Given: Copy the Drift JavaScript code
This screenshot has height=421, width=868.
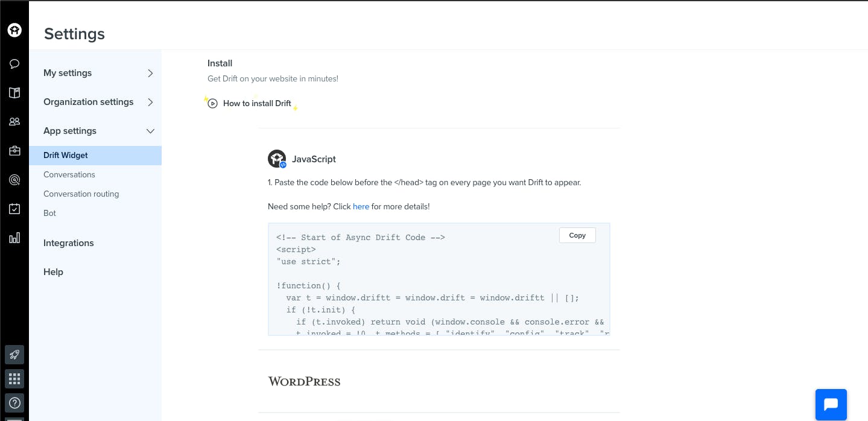Looking at the screenshot, I should tap(577, 235).
